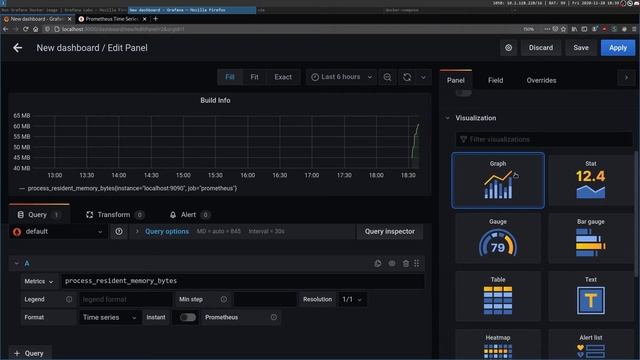Viewport: 640px width, 360px height.
Task: Select the Fit display mode
Action: click(x=254, y=77)
